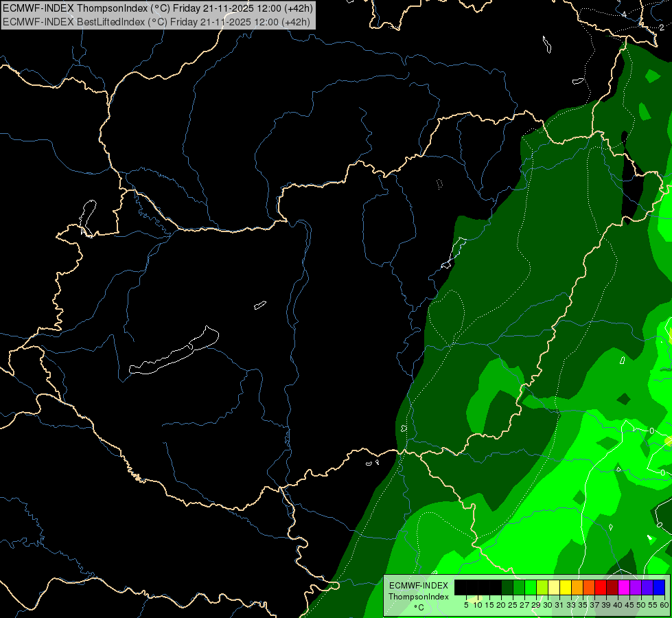Select bright green 27–29 legend swatch
Screen dimensions: 672x618
click(x=531, y=587)
